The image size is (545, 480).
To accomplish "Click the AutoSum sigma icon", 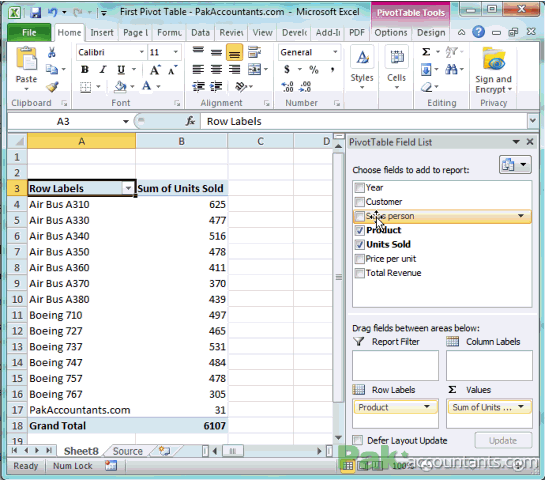I will pyautogui.click(x=426, y=52).
